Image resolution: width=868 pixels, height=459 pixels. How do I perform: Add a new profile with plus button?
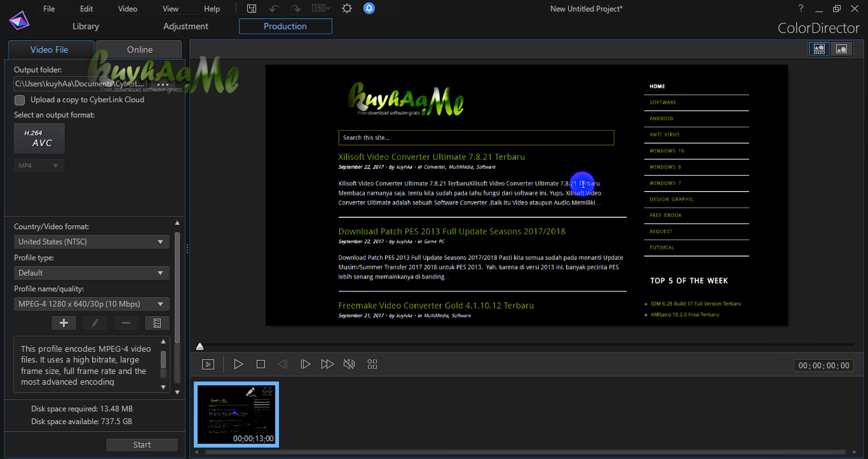(64, 323)
